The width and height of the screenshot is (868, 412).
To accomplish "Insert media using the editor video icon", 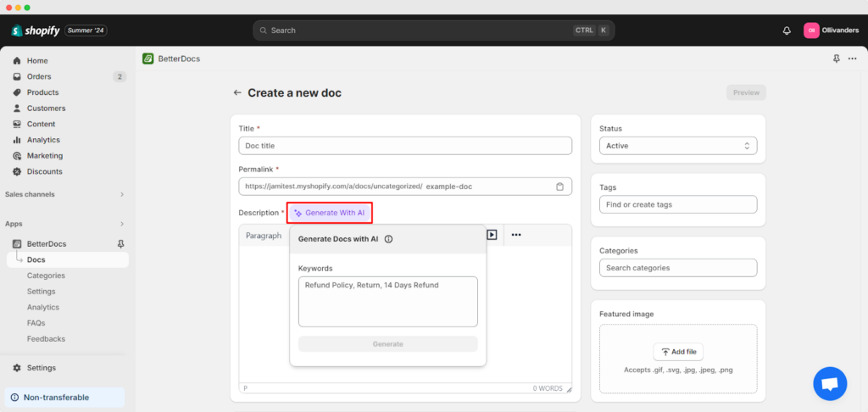I will tap(492, 235).
